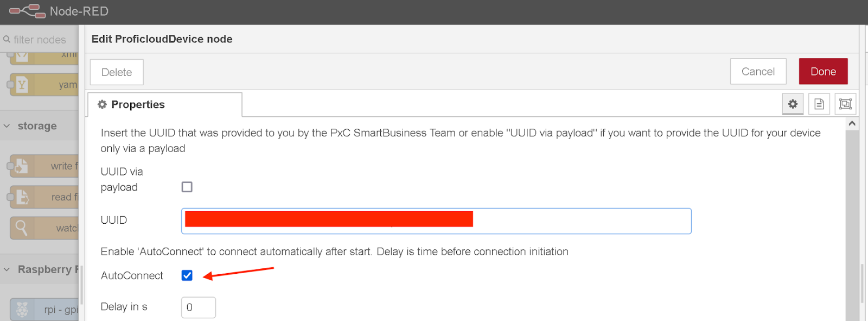Open node properties gear icon
Screen dimensions: 868x321
tap(793, 104)
